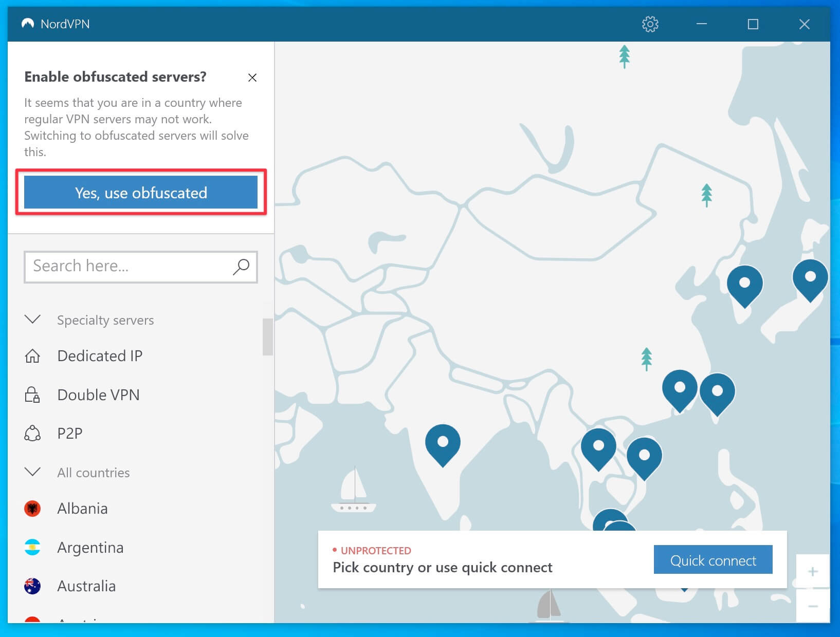Click the Quick connect button
Viewport: 840px width, 637px height.
[x=713, y=560]
